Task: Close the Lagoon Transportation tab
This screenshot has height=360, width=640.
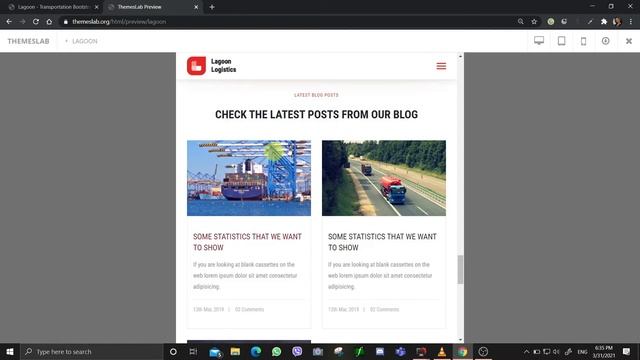Action: (96, 7)
